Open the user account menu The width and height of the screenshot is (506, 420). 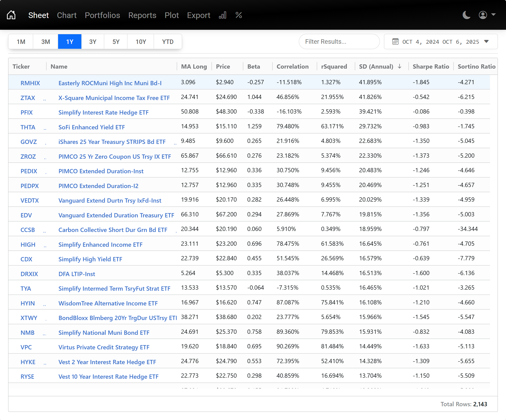pyautogui.click(x=487, y=15)
